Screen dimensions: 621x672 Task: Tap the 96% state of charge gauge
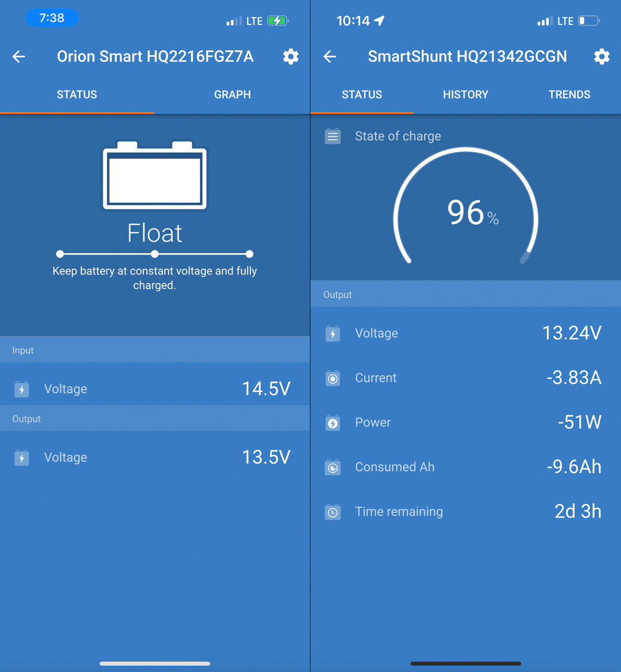466,206
